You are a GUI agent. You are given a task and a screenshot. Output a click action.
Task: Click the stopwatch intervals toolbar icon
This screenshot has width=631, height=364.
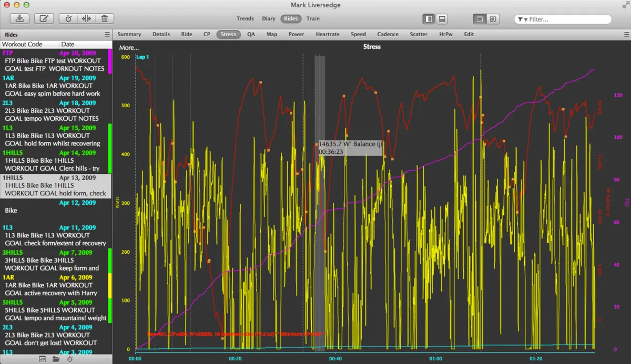(x=68, y=19)
